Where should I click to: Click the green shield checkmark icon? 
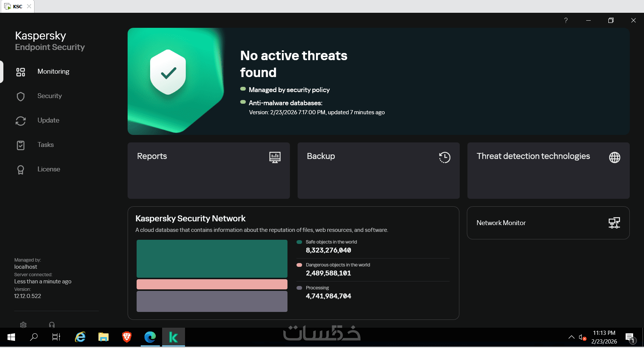pyautogui.click(x=168, y=72)
